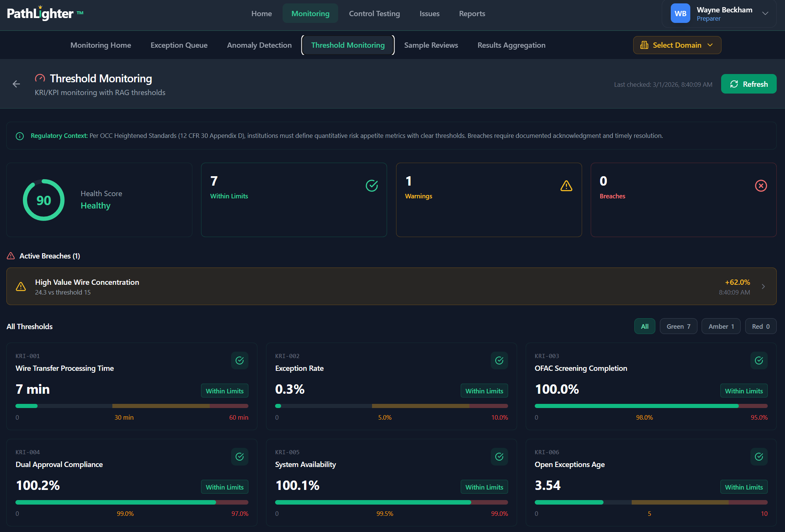Click the warning triangle on the High Value Wire breach
The image size is (785, 532).
tap(21, 286)
